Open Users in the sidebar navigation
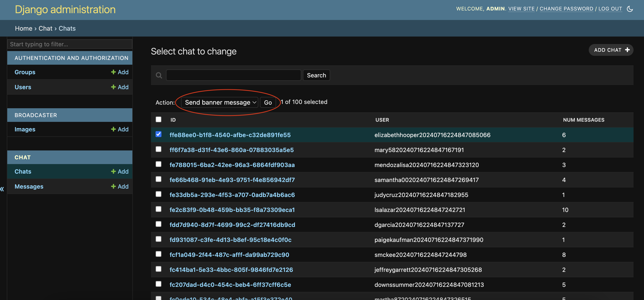The image size is (644, 300). 23,87
